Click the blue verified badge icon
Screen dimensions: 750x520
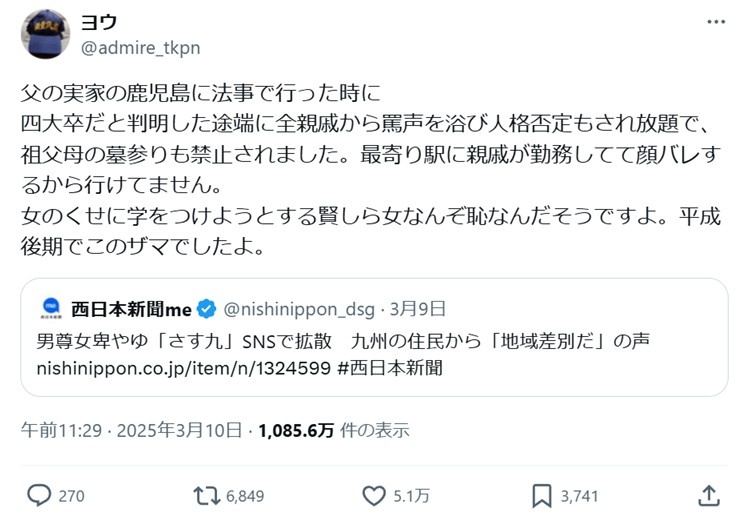tap(207, 308)
